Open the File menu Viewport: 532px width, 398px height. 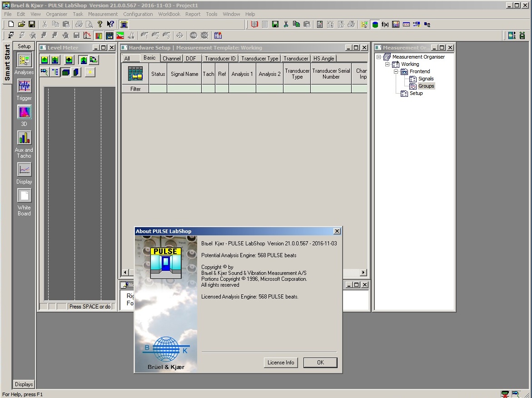[x=7, y=14]
